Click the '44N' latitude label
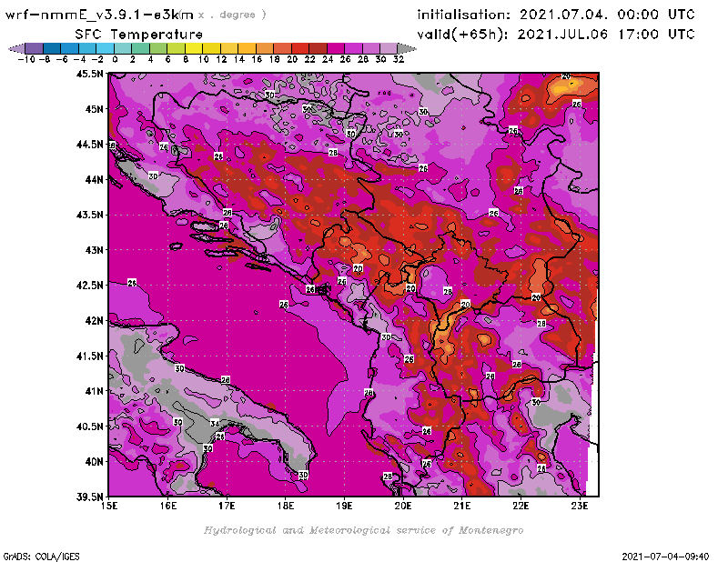Image resolution: width=728 pixels, height=562 pixels. [x=94, y=179]
